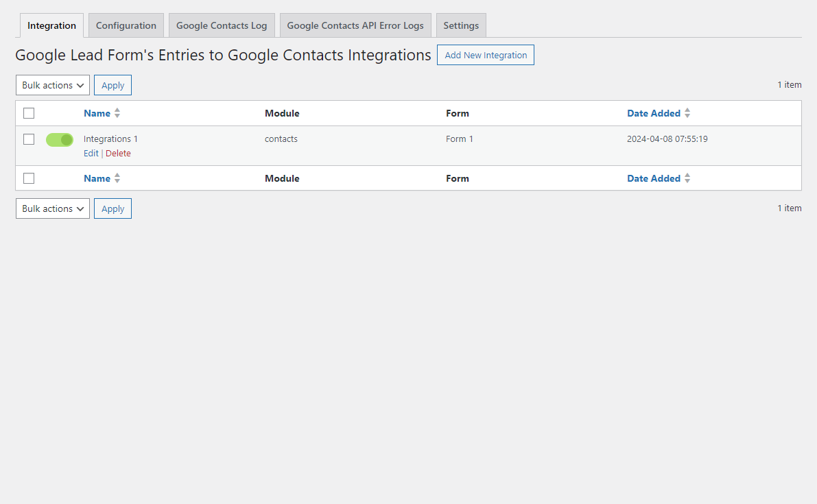Edit the Integrations 1 entry

(91, 153)
